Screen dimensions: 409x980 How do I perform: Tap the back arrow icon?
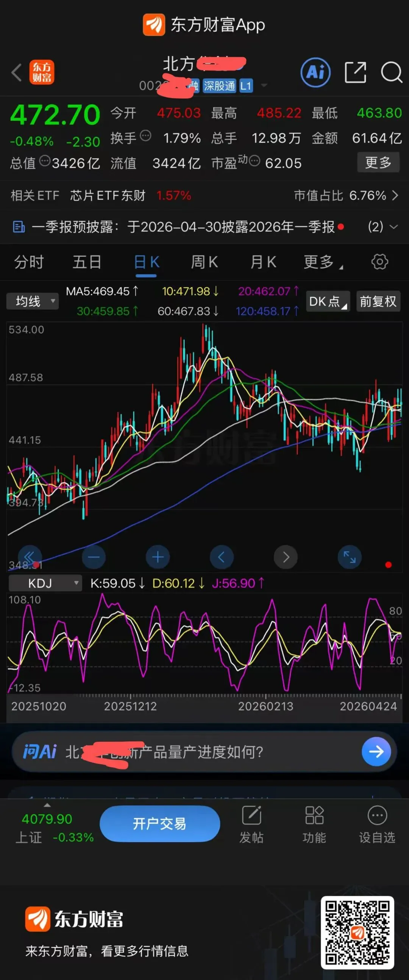[16, 73]
